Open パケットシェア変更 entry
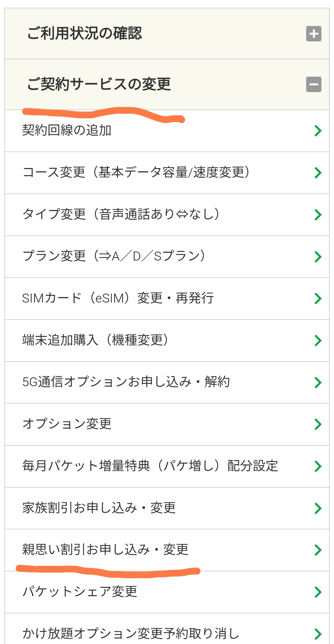The image size is (334, 644). click(80, 592)
